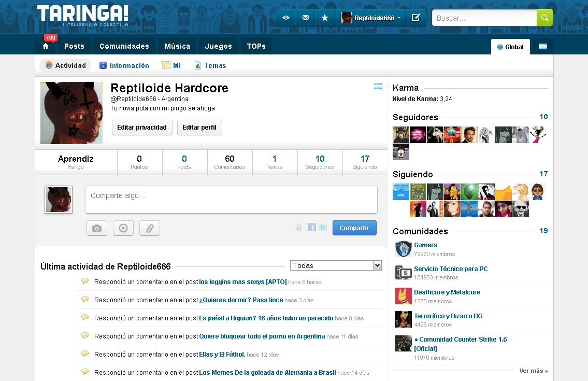Image resolution: width=588 pixels, height=381 pixels.
Task: Click Ver más » under communities
Action: point(534,371)
